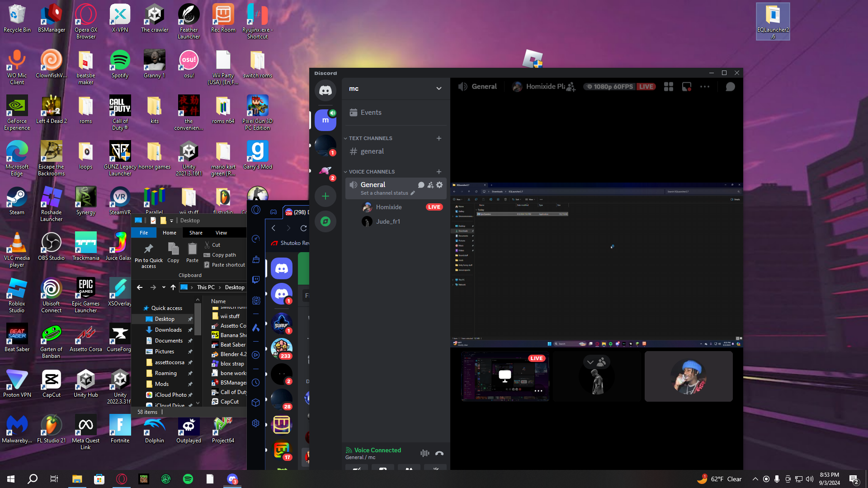
Task: Select the Share tab in File Explorer
Action: pyautogui.click(x=196, y=233)
